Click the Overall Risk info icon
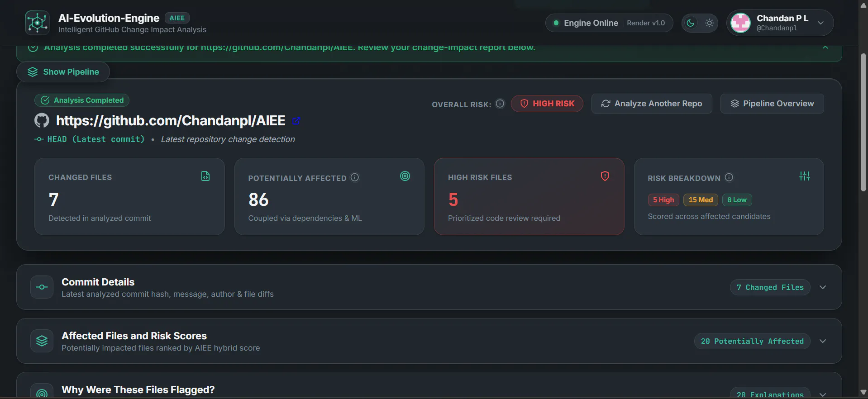868x399 pixels. pos(500,104)
